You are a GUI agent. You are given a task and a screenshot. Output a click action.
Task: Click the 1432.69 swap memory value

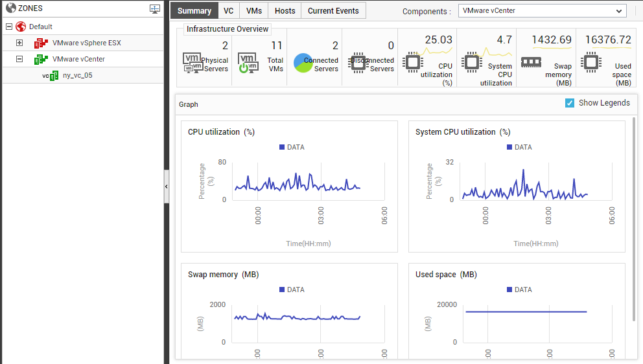[552, 40]
